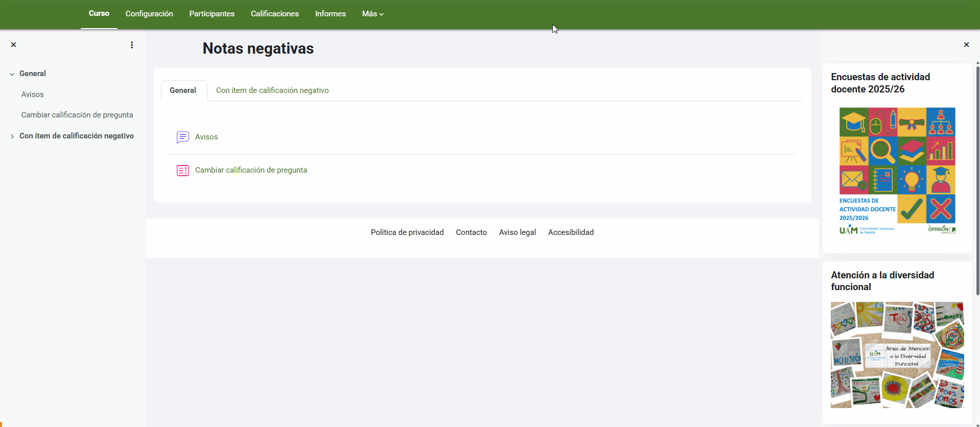Expand Con ítem de calificación negativo section
Viewport: 980px width, 427px height.
coord(12,136)
